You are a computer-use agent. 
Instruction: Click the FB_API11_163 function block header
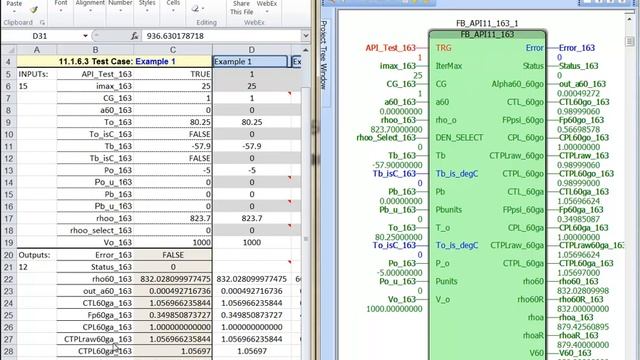pyautogui.click(x=487, y=34)
